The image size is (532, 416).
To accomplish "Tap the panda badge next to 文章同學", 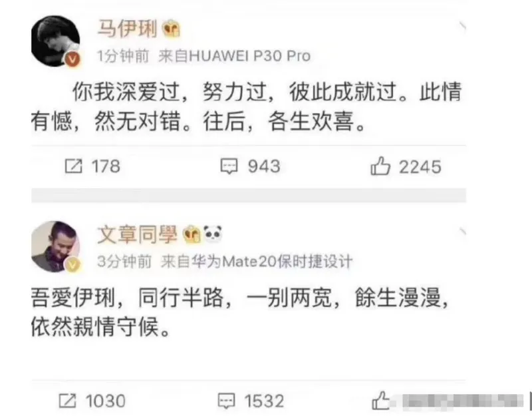I will 213,234.
